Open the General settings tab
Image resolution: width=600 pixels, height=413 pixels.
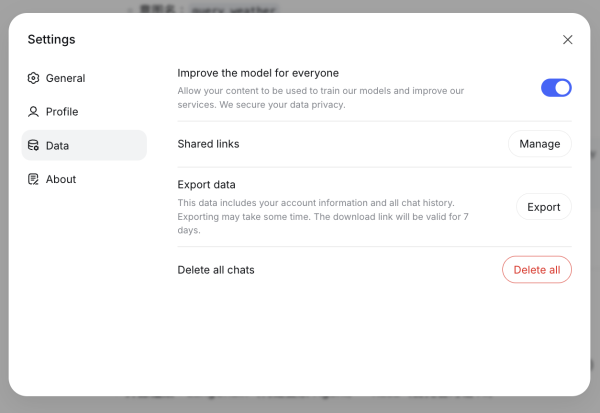[65, 78]
